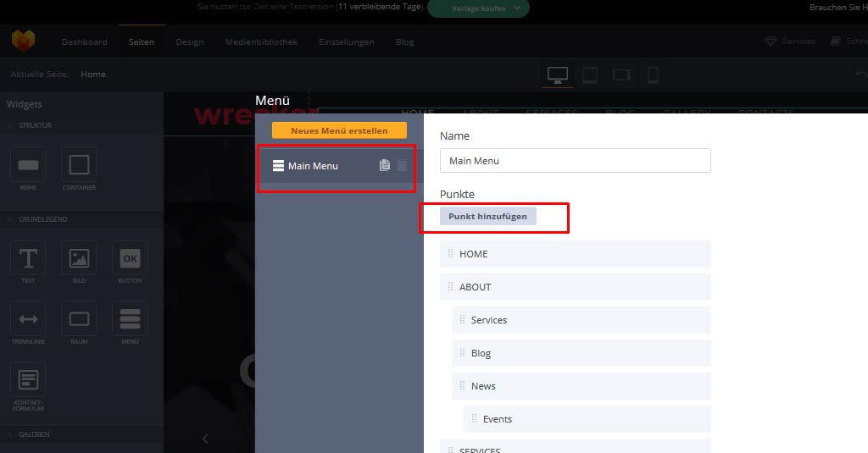
Task: Switch to tablet portrait preview
Action: pos(590,75)
